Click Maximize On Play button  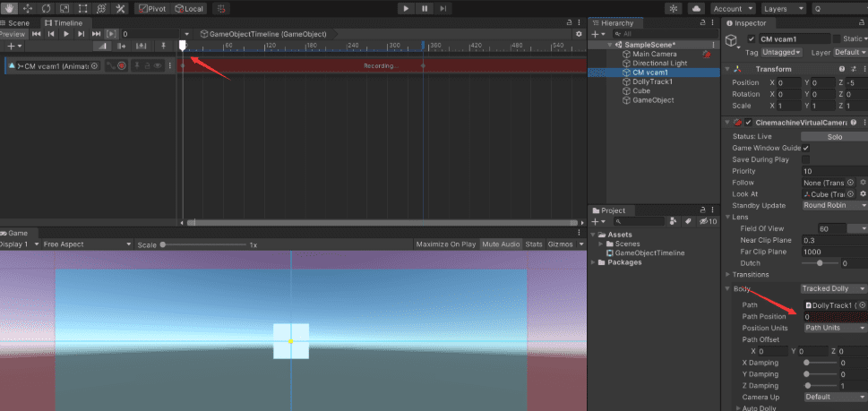(x=446, y=244)
